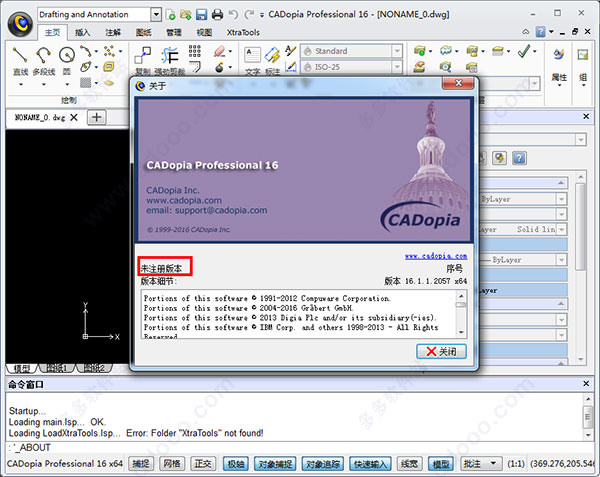The height and width of the screenshot is (477, 600).
Task: Switch to the Insert (插入) ribbon tab
Action: (83, 33)
